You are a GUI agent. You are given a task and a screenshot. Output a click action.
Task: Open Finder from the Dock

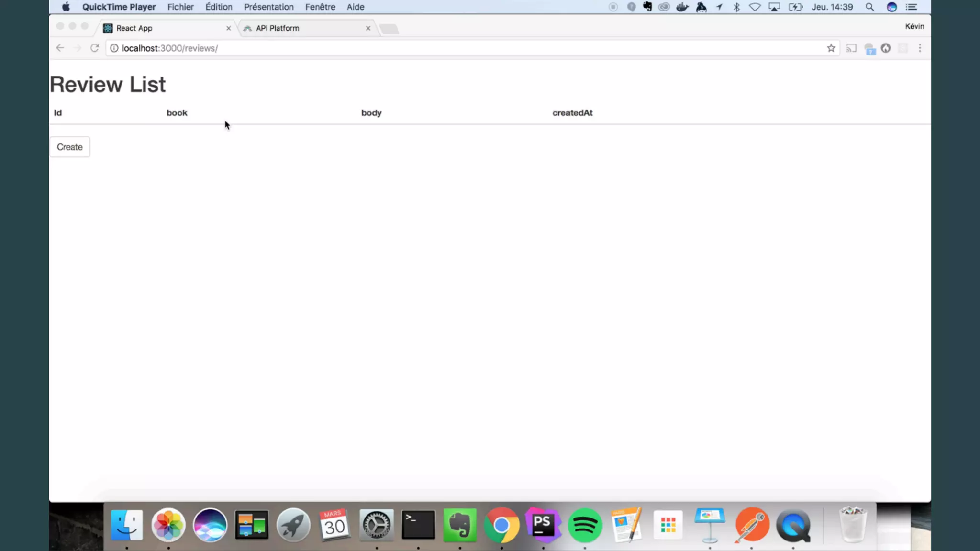click(127, 525)
